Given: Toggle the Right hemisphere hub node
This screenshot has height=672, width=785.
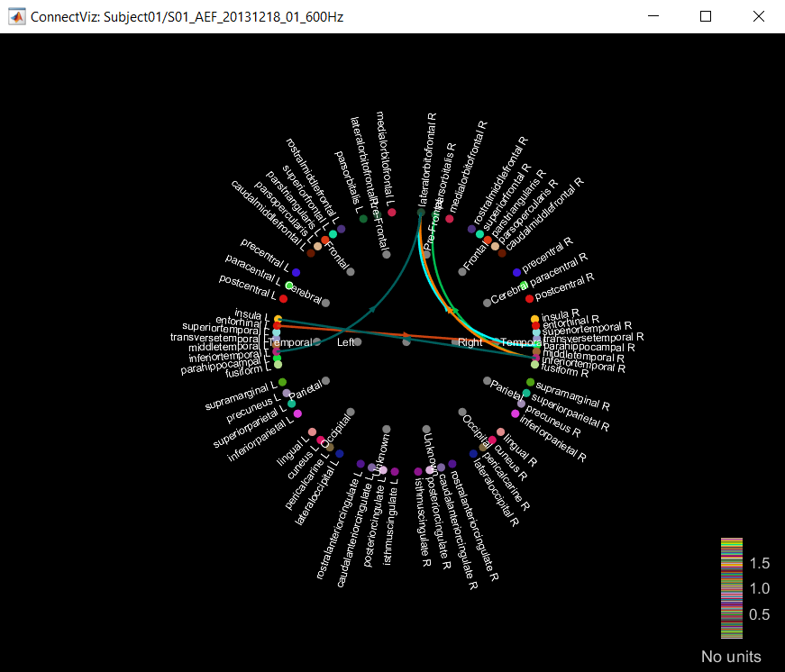Looking at the screenshot, I should [x=455, y=342].
